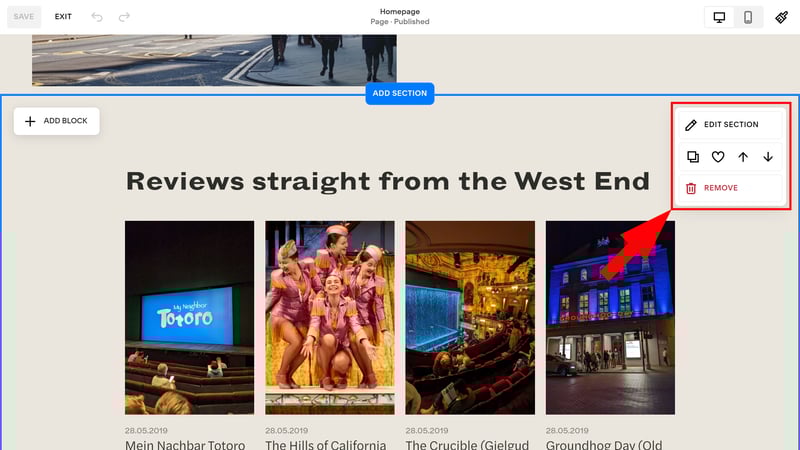The width and height of the screenshot is (800, 450).
Task: Exit the page editor
Action: coord(63,16)
